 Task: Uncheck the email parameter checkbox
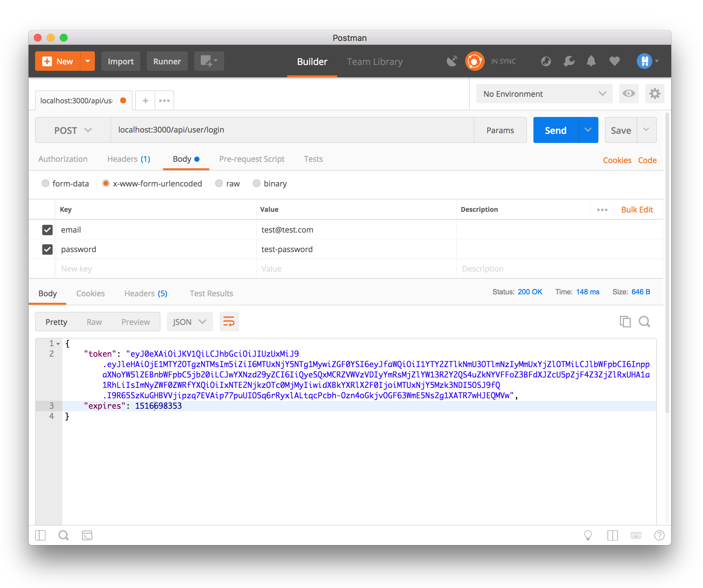pos(47,230)
